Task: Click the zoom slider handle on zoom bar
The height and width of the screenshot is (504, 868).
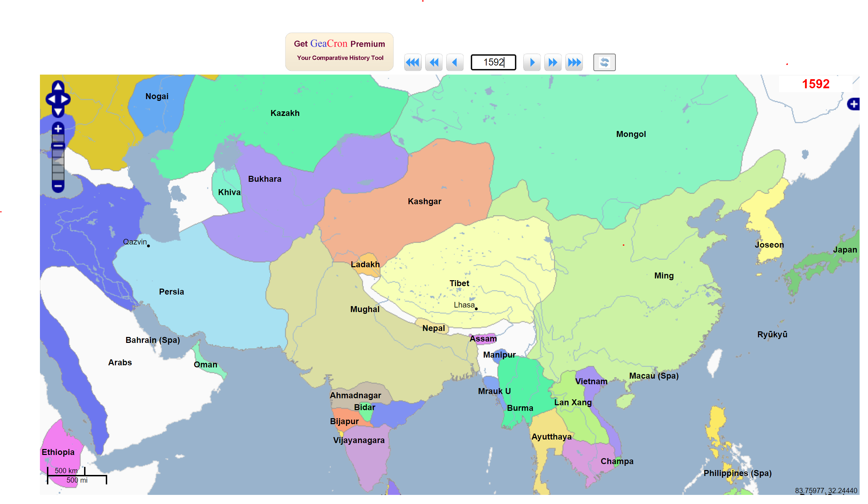Action: [x=58, y=145]
